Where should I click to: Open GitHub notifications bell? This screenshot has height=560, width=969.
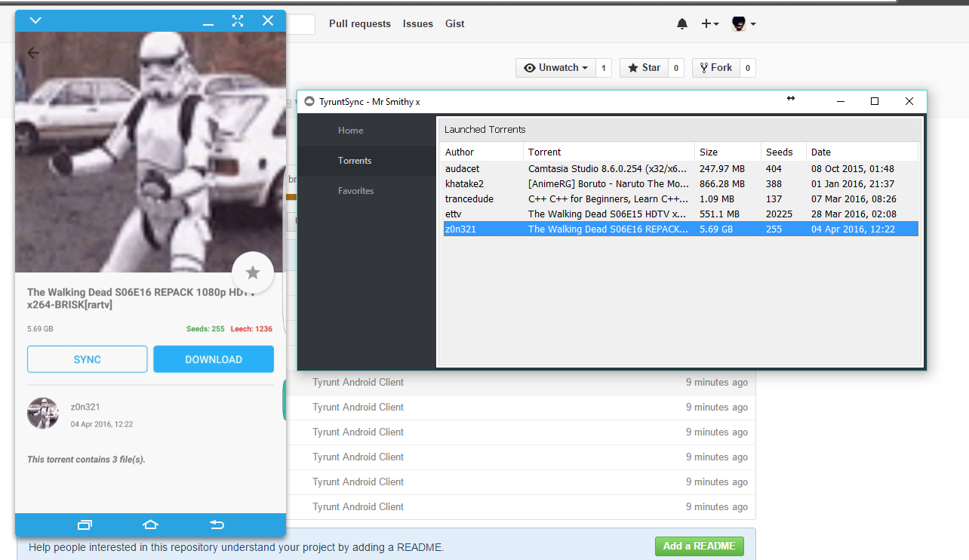[682, 24]
